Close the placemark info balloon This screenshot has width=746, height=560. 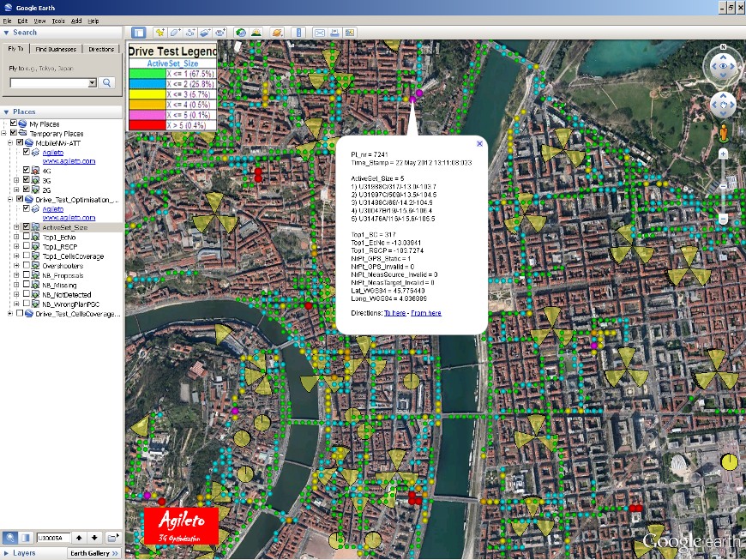[479, 143]
